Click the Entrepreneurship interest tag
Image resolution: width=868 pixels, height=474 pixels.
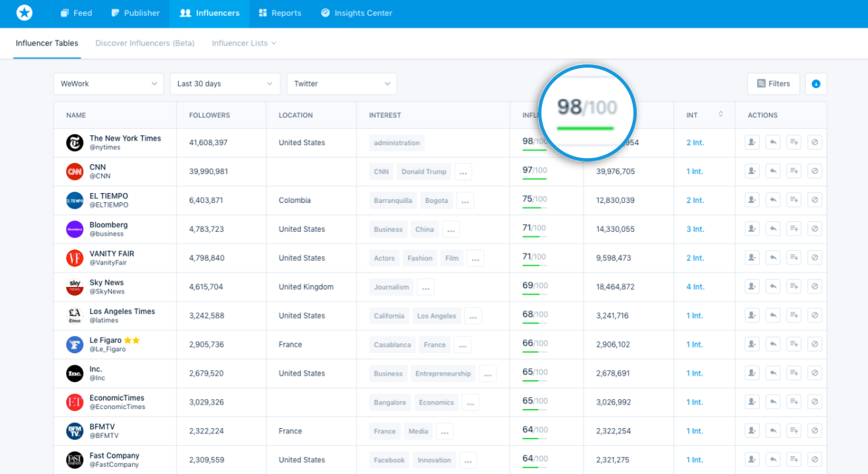(x=443, y=374)
